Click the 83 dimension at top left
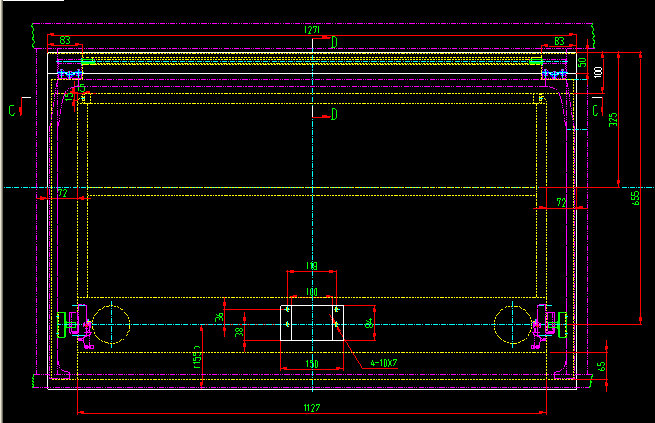The image size is (655, 423). [65, 40]
